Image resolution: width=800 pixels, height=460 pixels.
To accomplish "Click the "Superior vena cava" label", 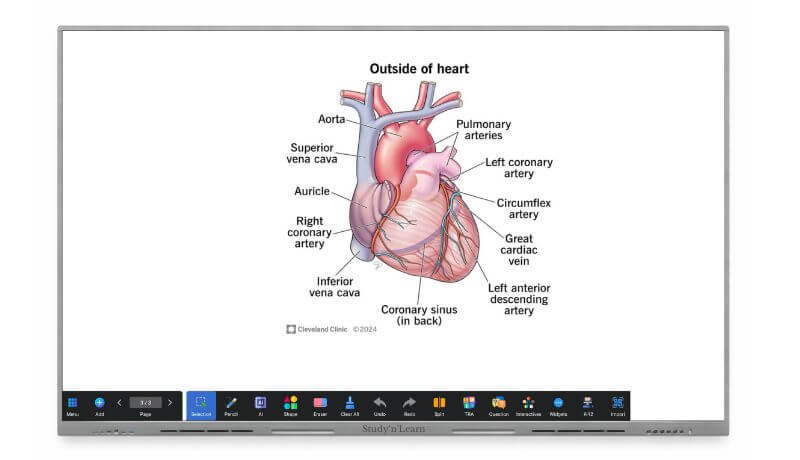I will point(312,153).
